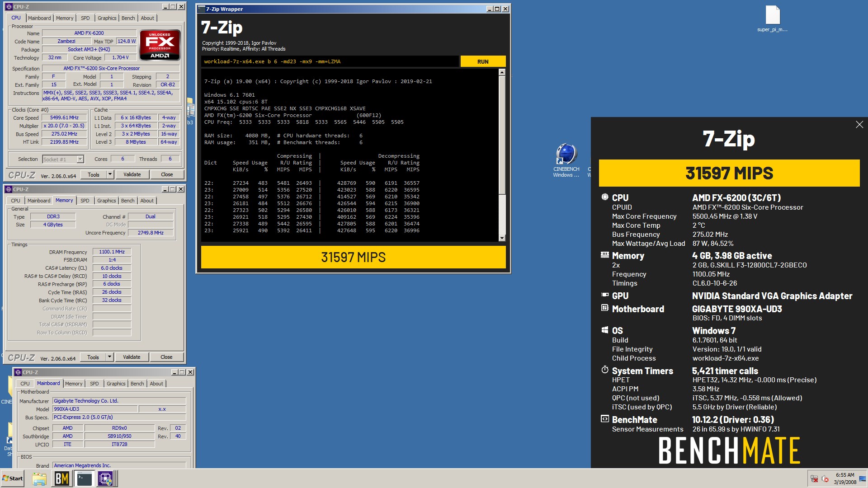Click Close button in top CPU-Z window
Image resolution: width=868 pixels, height=488 pixels.
167,174
